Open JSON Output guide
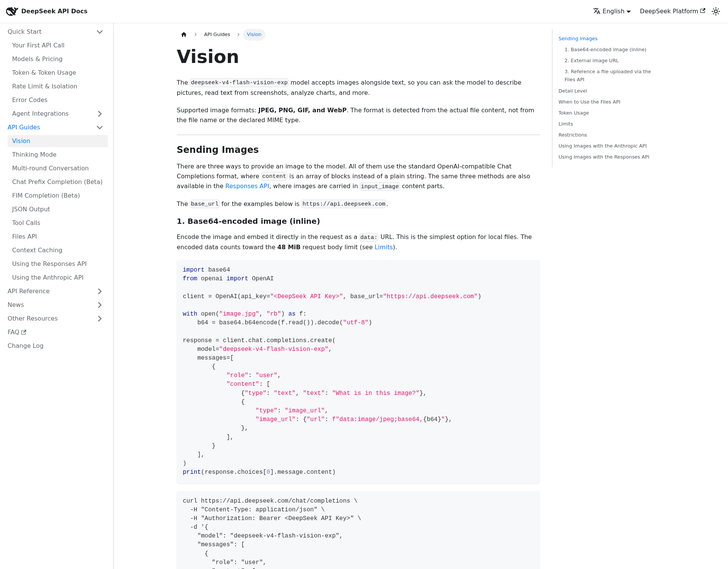 point(58,209)
